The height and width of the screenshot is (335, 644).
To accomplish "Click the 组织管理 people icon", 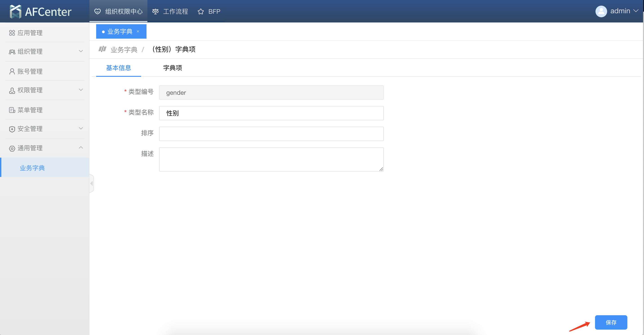I will (12, 52).
